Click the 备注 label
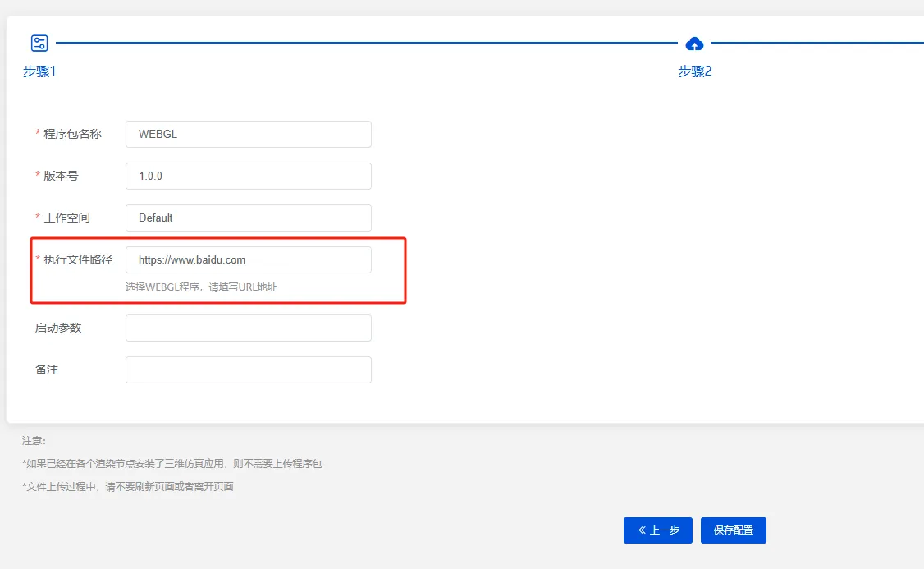The height and width of the screenshot is (569, 924). 47,369
